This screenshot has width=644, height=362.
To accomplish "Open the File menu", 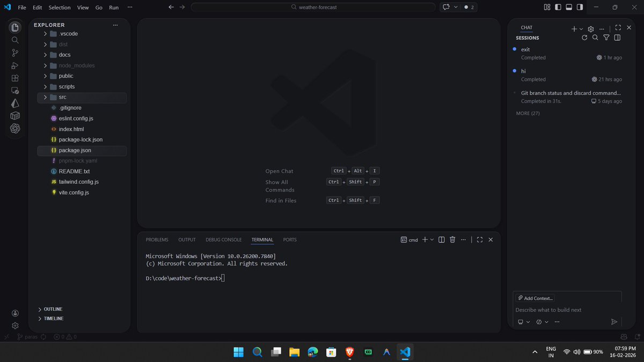I will [22, 8].
